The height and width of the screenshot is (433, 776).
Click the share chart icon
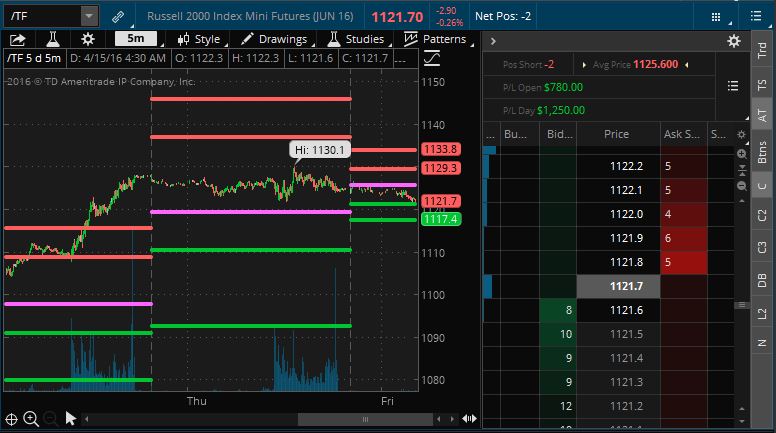17,39
